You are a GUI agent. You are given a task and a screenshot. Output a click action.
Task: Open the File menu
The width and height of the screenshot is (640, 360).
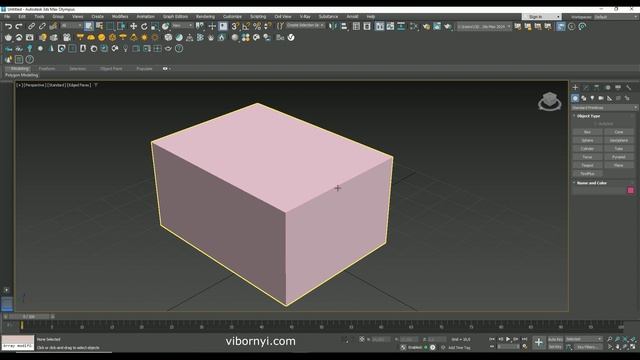[7, 17]
